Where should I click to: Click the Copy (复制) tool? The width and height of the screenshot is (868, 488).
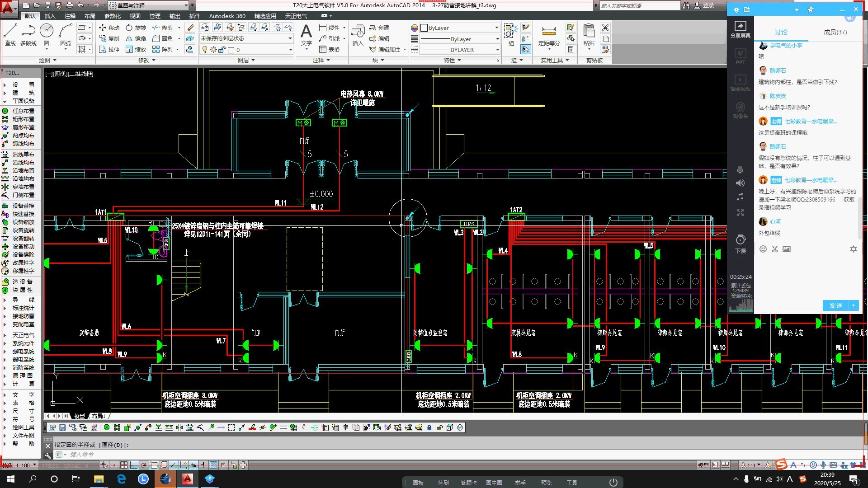[x=109, y=38]
